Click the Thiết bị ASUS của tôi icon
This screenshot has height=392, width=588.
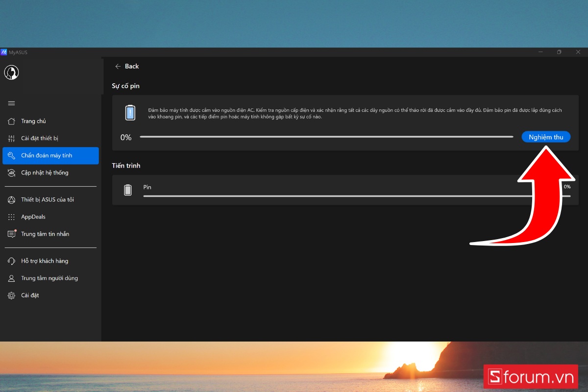click(11, 199)
